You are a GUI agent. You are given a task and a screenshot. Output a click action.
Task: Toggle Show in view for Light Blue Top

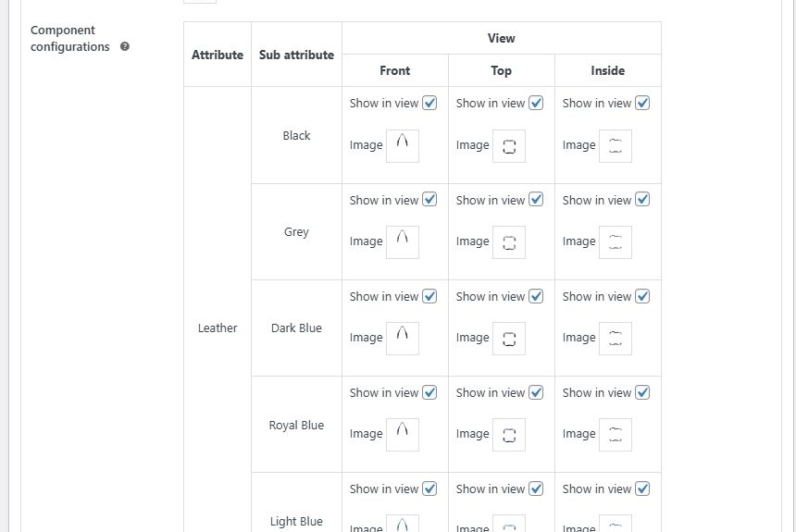click(536, 489)
